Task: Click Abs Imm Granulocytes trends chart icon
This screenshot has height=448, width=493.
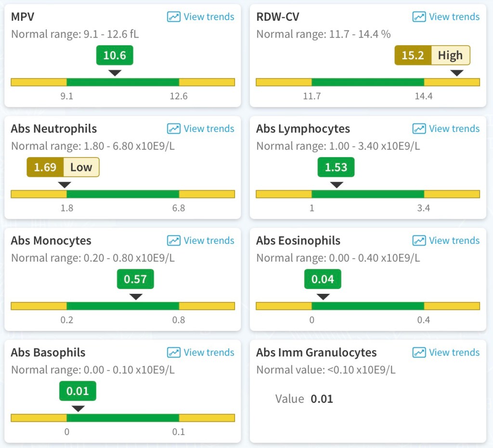Action: (x=419, y=352)
